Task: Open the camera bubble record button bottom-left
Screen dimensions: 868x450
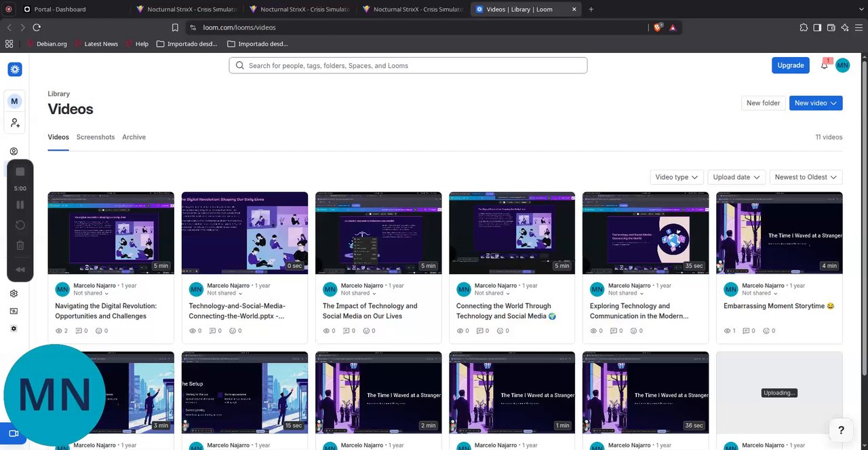Action: pos(13,434)
